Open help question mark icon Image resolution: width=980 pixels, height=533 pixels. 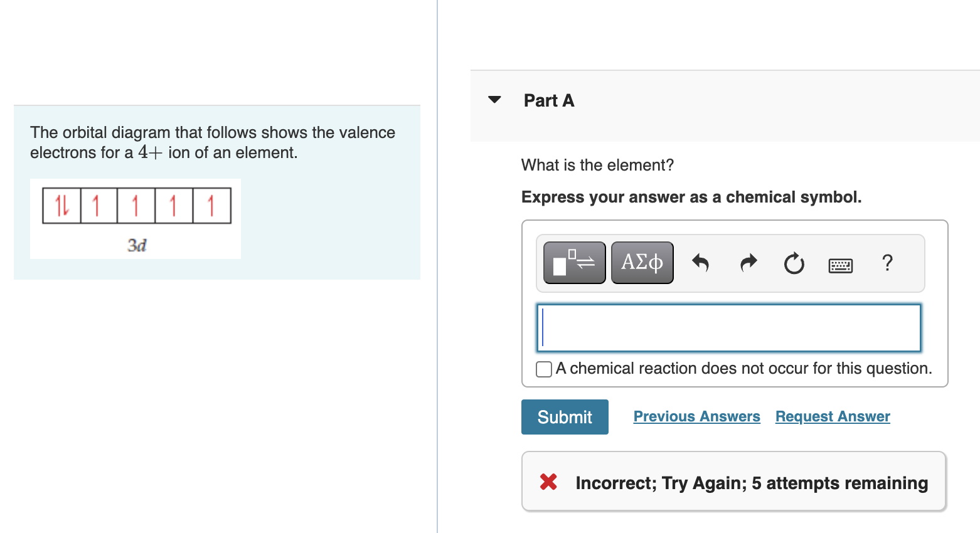click(887, 262)
